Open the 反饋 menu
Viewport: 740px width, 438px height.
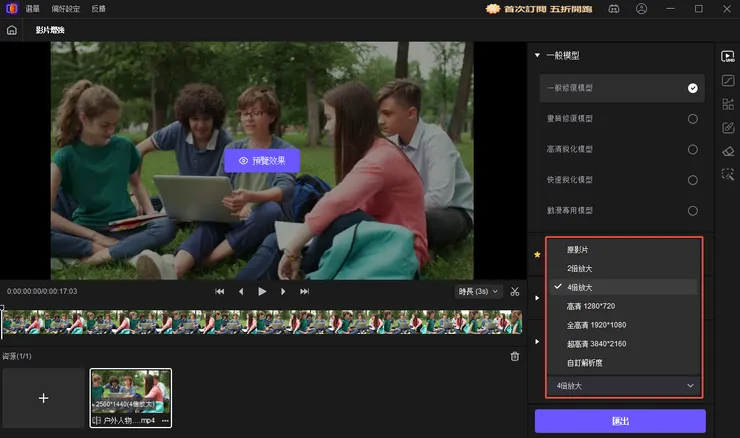pyautogui.click(x=99, y=9)
